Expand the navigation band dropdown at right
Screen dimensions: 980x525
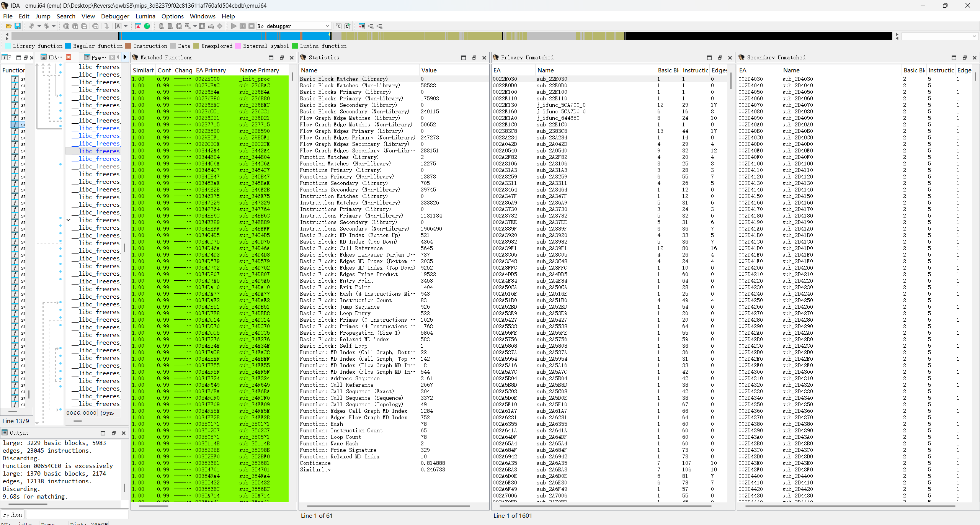pyautogui.click(x=974, y=36)
